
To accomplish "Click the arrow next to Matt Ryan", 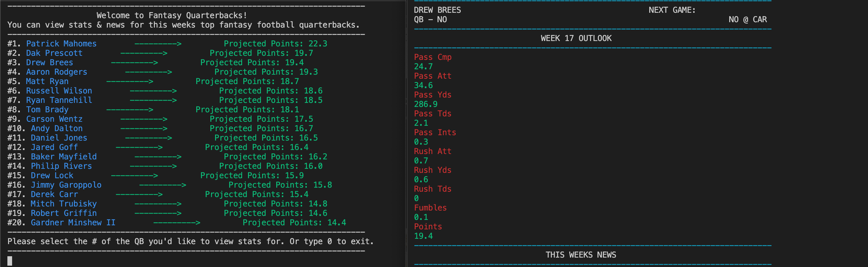I will coord(130,82).
